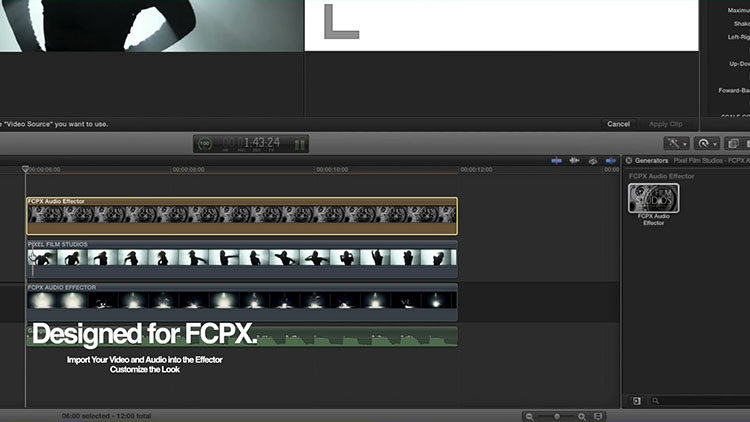
Task: Click the Cancel button
Action: tap(618, 124)
